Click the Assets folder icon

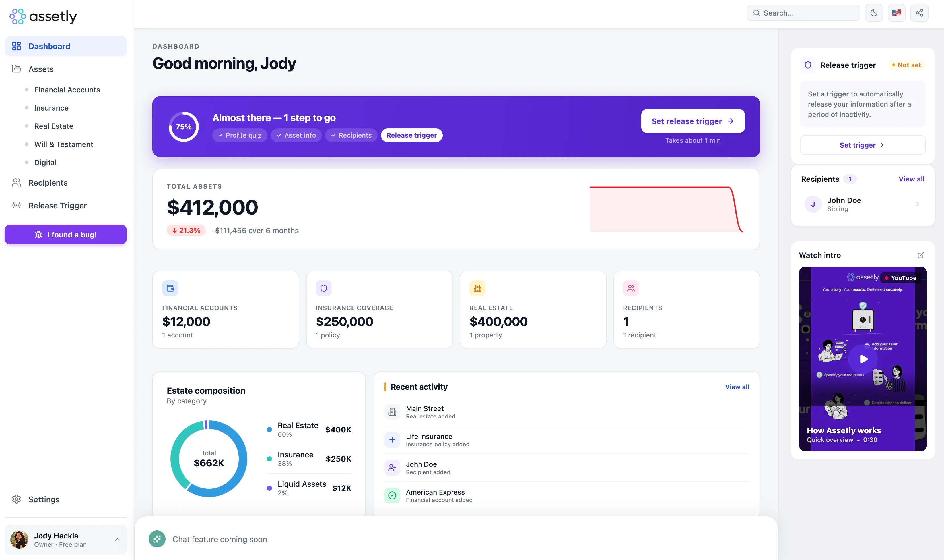tap(16, 69)
